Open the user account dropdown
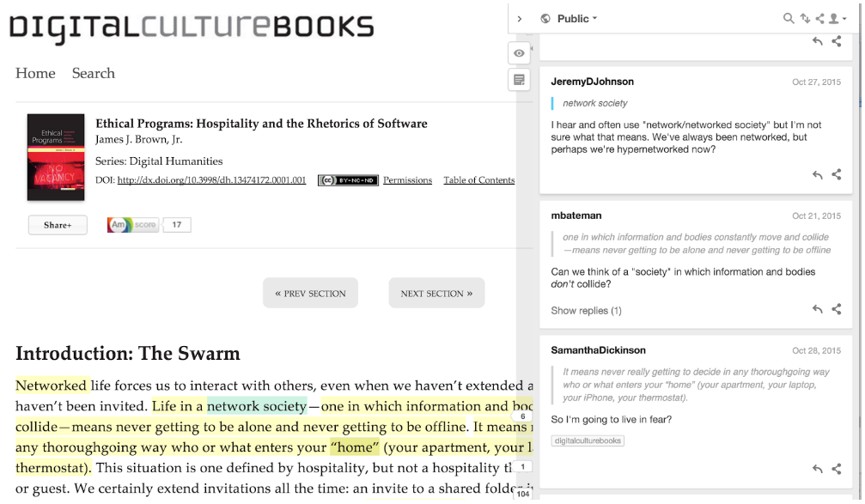Image resolution: width=865 pixels, height=504 pixels. click(838, 18)
